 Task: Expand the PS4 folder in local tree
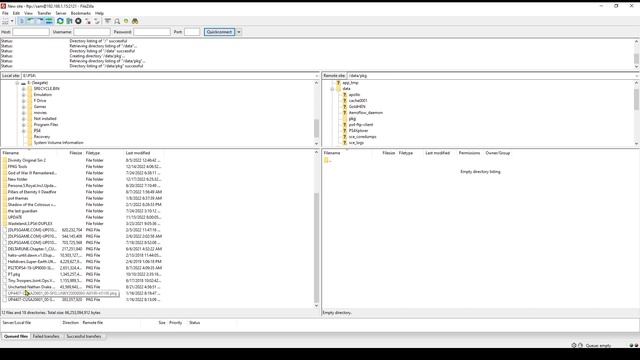coord(24,131)
